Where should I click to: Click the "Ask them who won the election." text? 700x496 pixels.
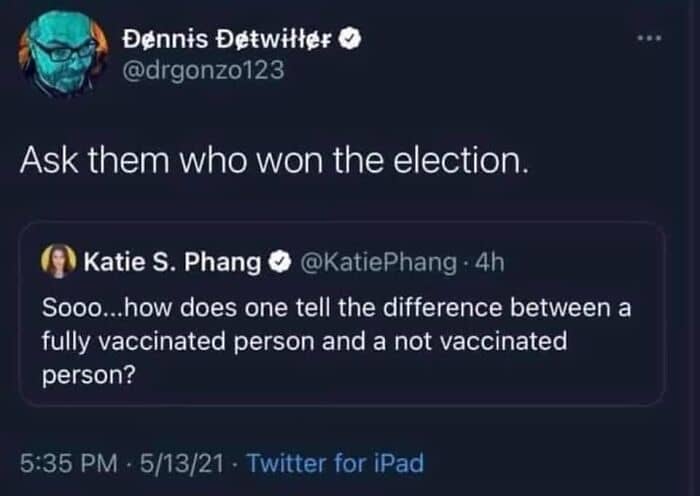[x=272, y=161]
